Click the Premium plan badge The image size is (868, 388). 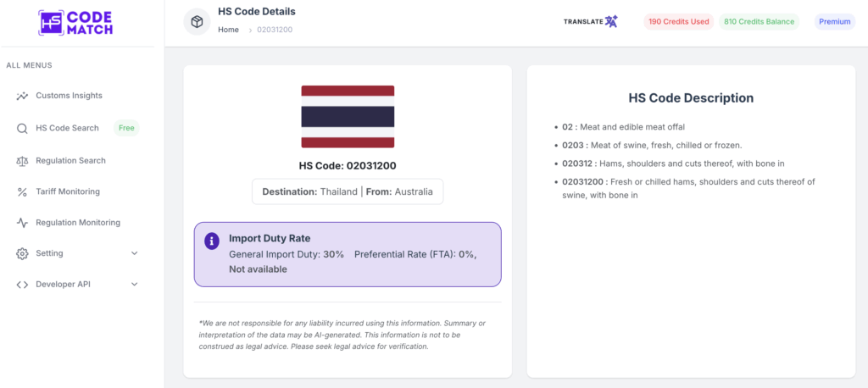[x=834, y=22]
